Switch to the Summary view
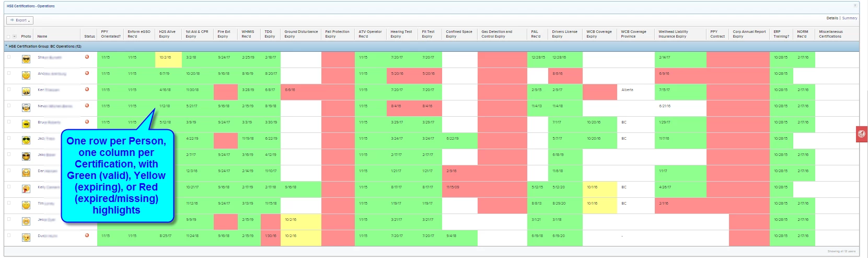 pos(850,18)
